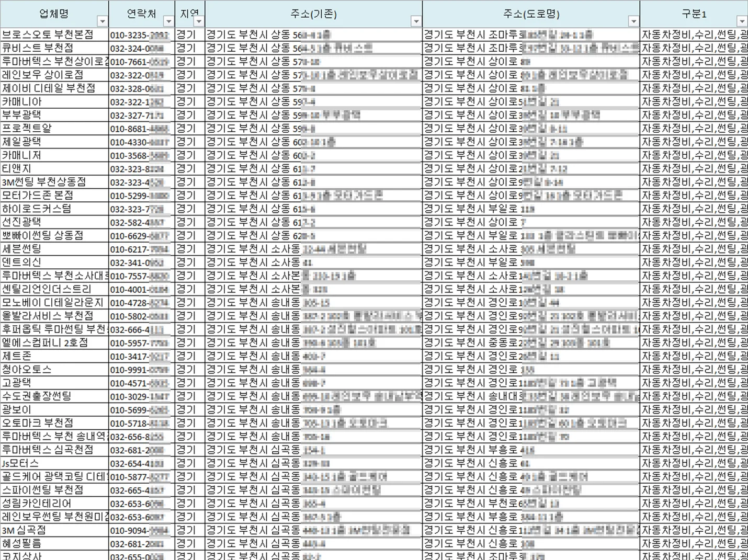
Task: Click the 혜성필름 cell
Action: [54, 543]
